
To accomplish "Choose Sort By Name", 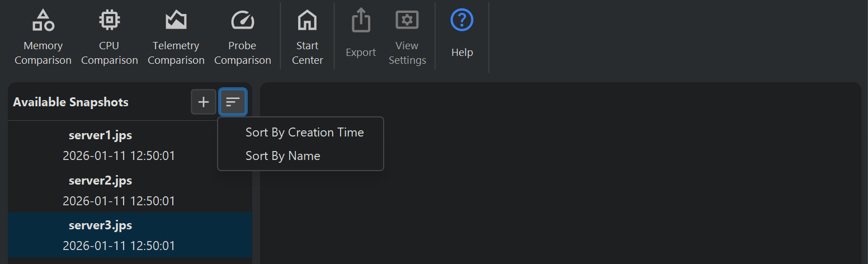I will pos(282,155).
